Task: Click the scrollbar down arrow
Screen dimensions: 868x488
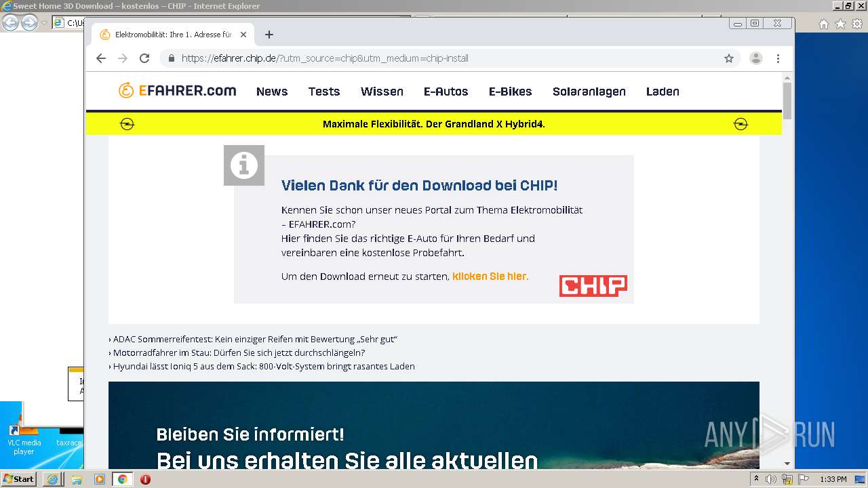Action: 787,464
